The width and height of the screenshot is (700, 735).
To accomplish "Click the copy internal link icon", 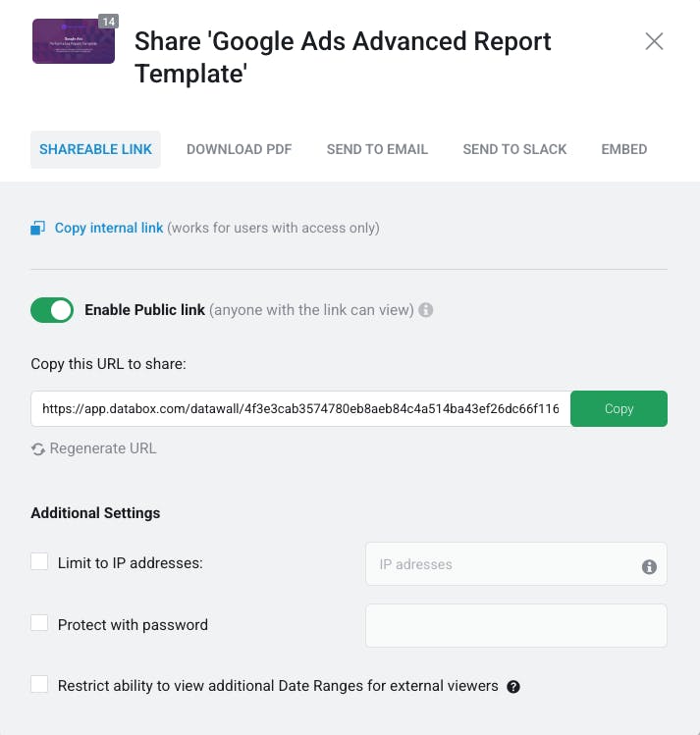I will click(x=38, y=229).
